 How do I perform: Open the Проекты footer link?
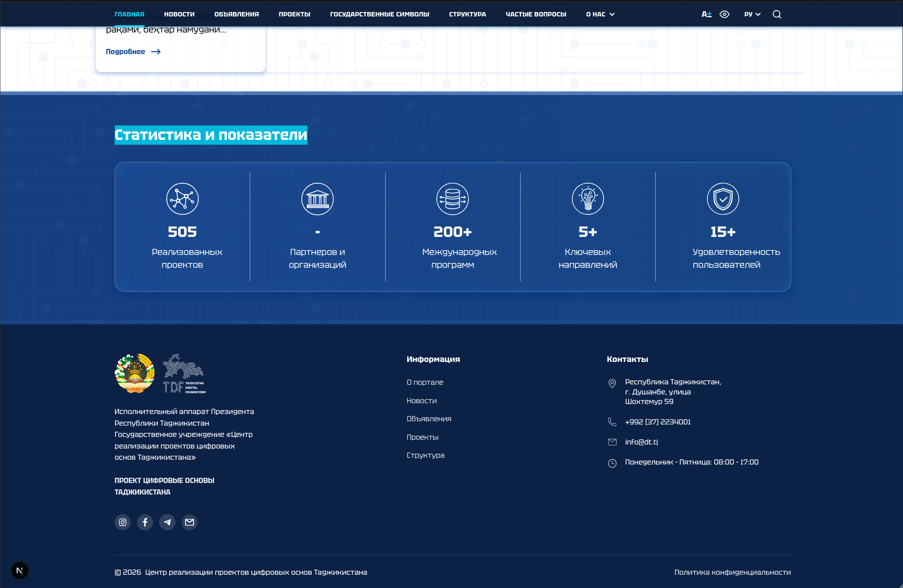click(x=422, y=437)
